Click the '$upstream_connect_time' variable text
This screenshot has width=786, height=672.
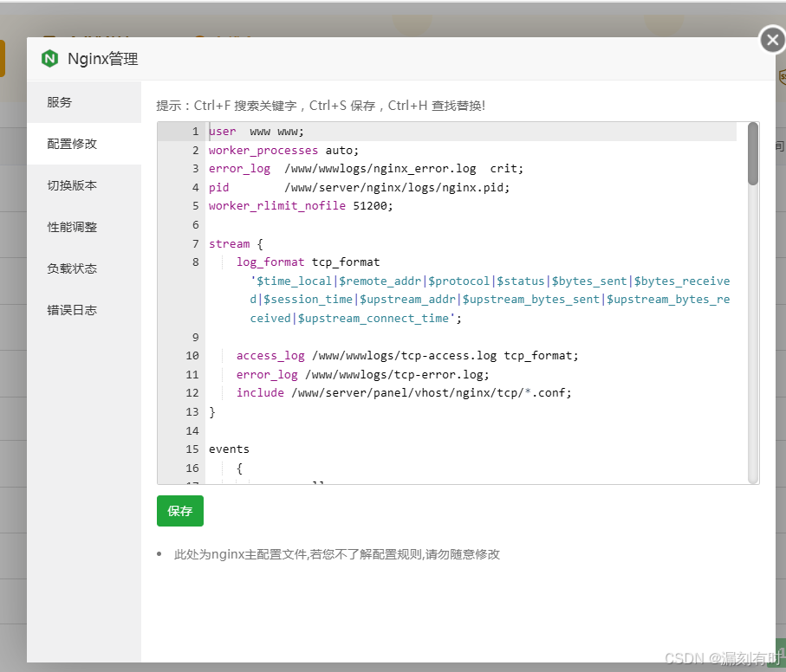pos(373,319)
